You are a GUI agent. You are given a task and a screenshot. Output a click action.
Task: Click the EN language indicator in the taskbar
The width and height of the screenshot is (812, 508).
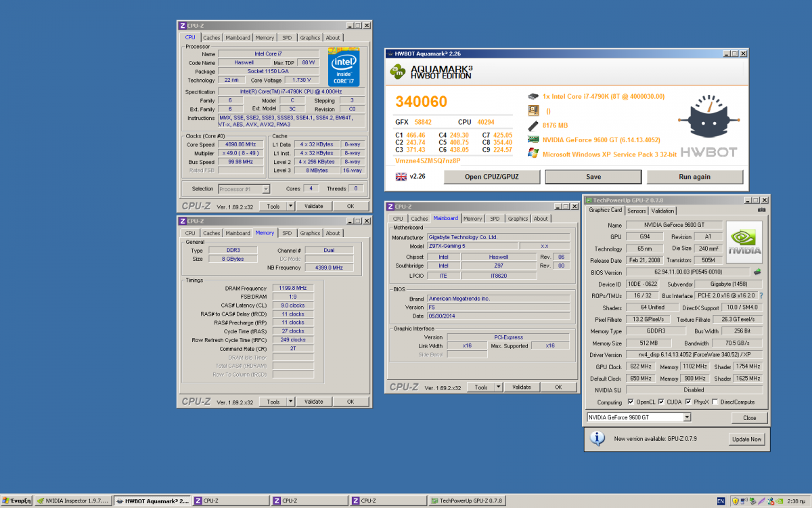(721, 501)
